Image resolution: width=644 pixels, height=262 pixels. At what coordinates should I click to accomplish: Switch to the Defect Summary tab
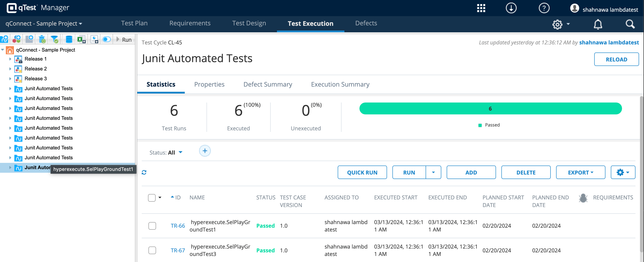pyautogui.click(x=268, y=84)
